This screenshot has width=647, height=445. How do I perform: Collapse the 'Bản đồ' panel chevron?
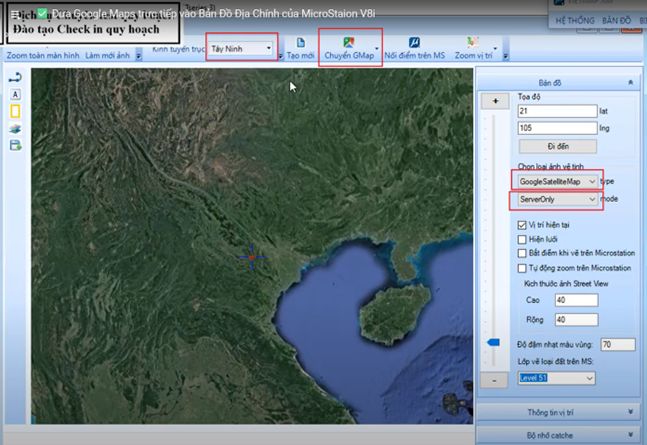630,83
